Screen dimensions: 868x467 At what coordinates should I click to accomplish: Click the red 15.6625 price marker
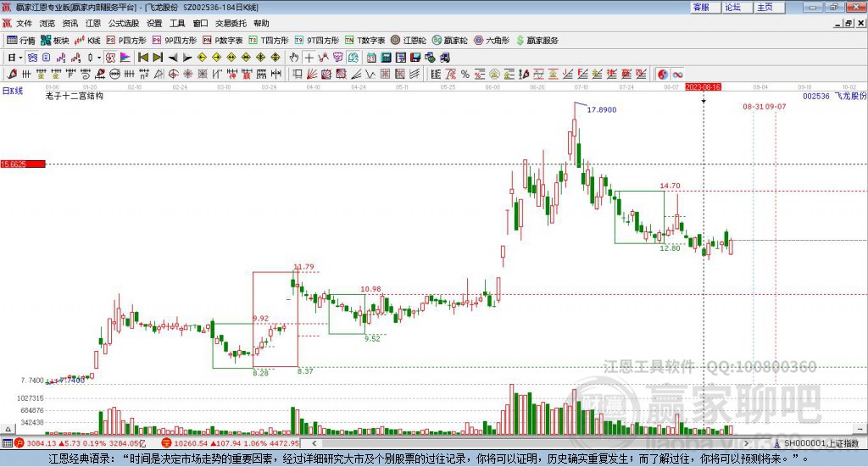(23, 164)
